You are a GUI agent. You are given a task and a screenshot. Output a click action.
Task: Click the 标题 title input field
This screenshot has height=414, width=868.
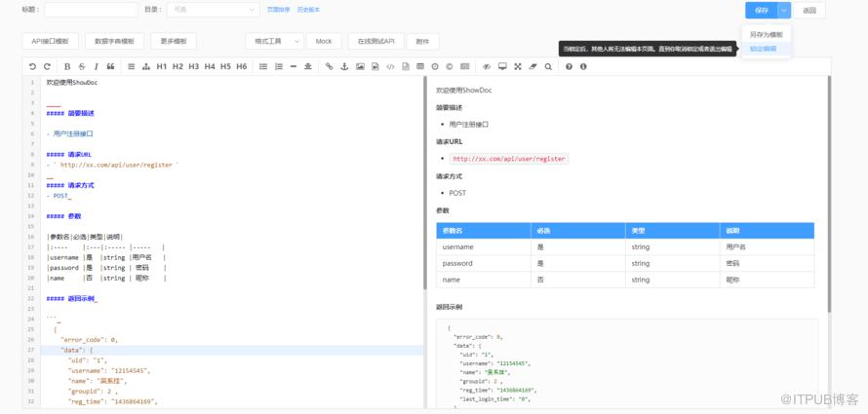(91, 10)
